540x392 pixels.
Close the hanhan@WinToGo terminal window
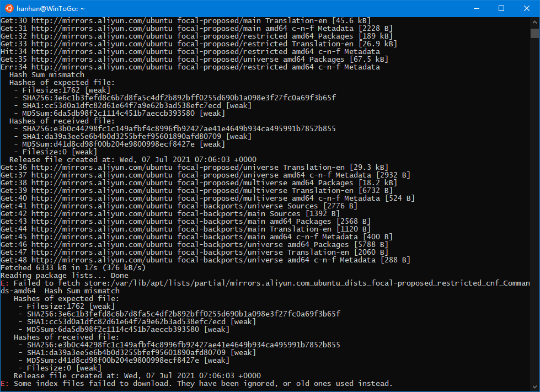click(527, 8)
